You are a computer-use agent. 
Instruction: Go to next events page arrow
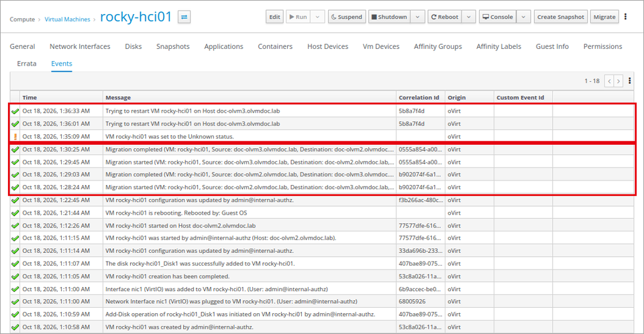pyautogui.click(x=618, y=81)
